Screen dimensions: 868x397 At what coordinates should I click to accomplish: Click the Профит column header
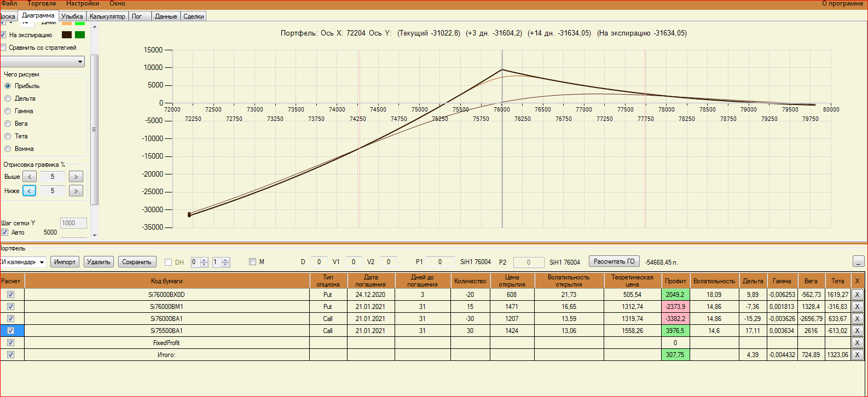(675, 281)
